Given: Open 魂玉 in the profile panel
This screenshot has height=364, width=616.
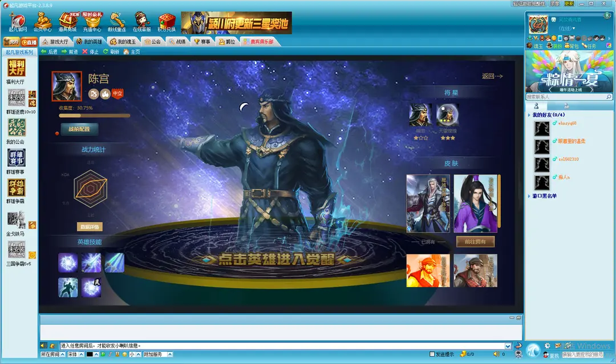Looking at the screenshot, I should coord(535,46).
